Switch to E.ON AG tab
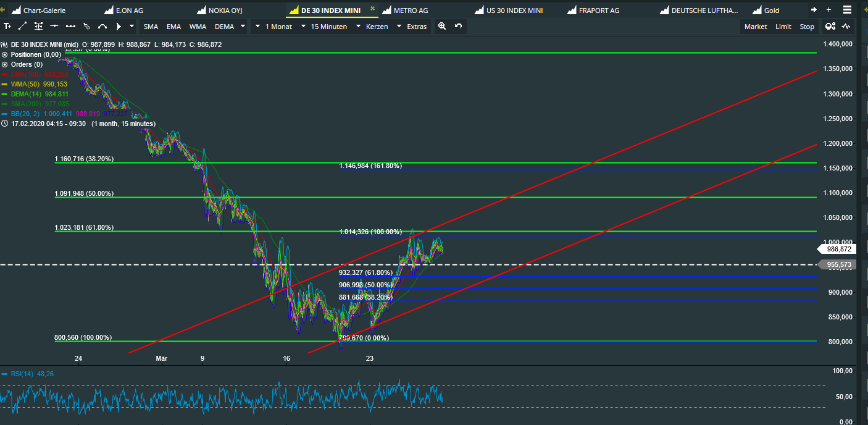The width and height of the screenshot is (868, 425). pos(123,11)
